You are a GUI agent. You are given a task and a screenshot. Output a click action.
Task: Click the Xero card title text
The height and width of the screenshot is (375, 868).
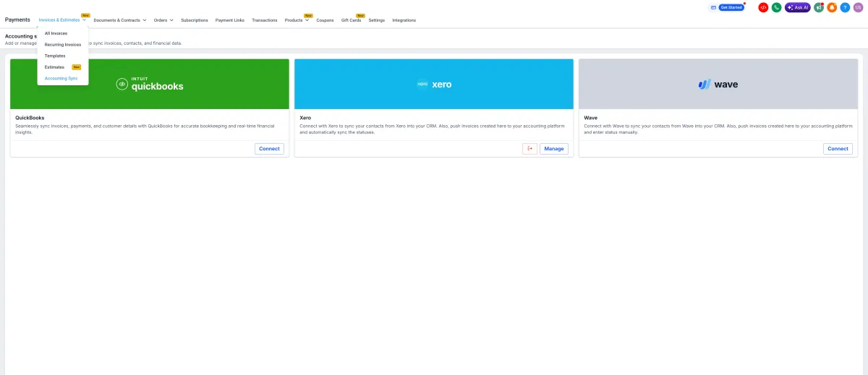(305, 117)
